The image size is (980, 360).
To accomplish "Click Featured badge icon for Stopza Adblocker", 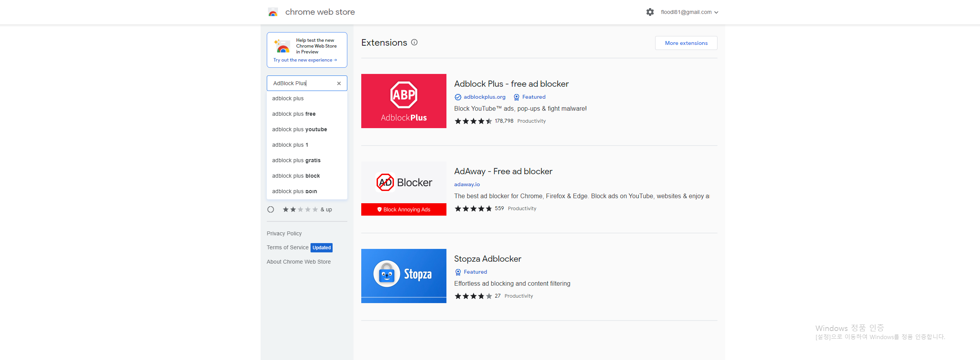I will 458,272.
